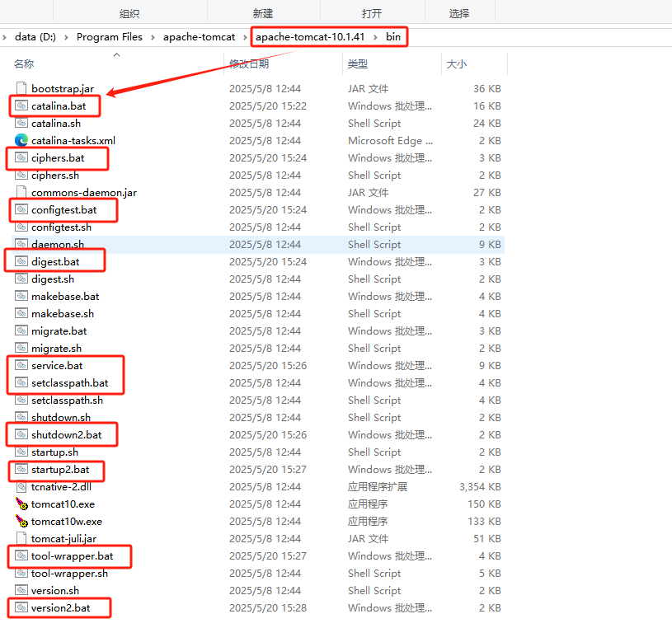The width and height of the screenshot is (672, 642).
Task: Click the Edge icon of catalina-tasks.xml
Action: pyautogui.click(x=21, y=140)
